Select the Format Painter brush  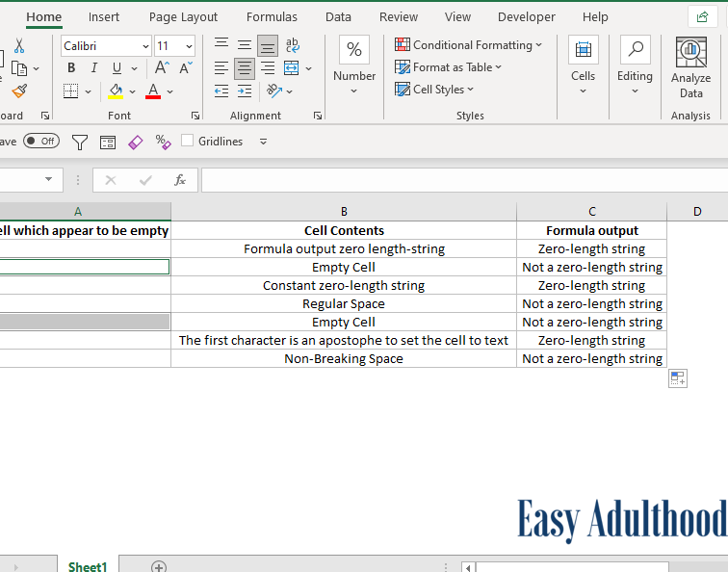coord(19,91)
